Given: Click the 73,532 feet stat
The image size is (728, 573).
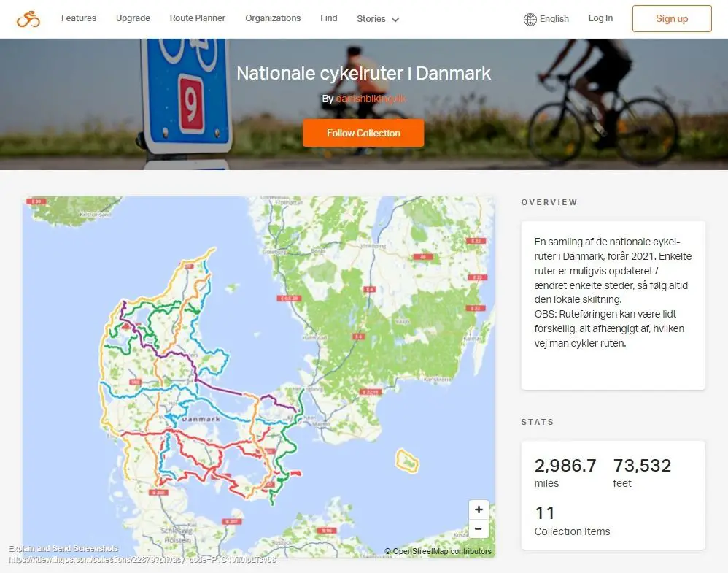Looking at the screenshot, I should click(642, 472).
